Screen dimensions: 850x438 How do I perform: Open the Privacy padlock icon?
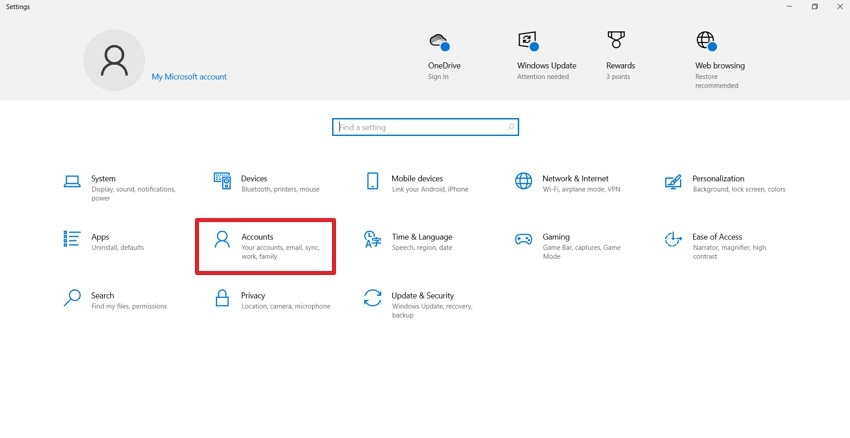tap(222, 298)
